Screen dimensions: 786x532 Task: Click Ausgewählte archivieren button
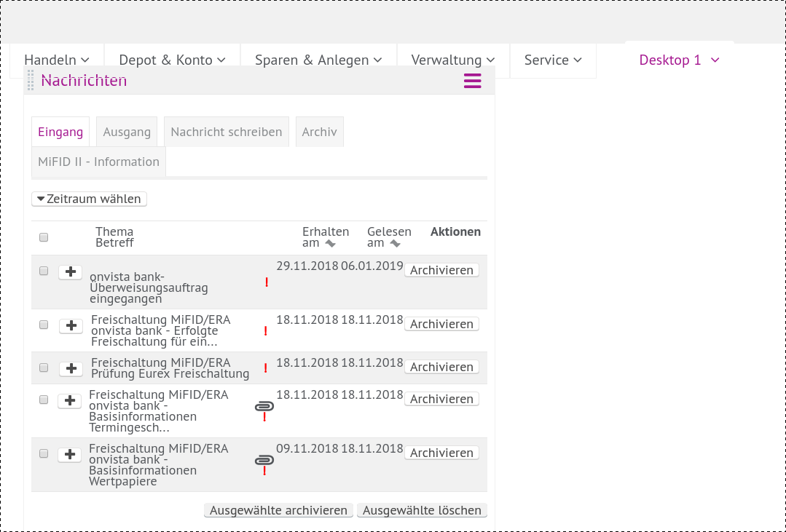(x=278, y=510)
